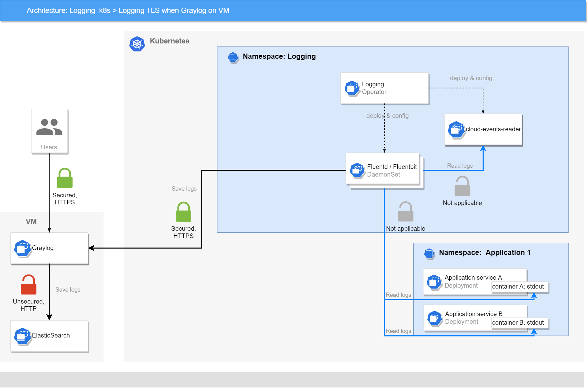Viewport: 588px width, 388px height.
Task: Click the Application service B label
Action: tap(474, 314)
